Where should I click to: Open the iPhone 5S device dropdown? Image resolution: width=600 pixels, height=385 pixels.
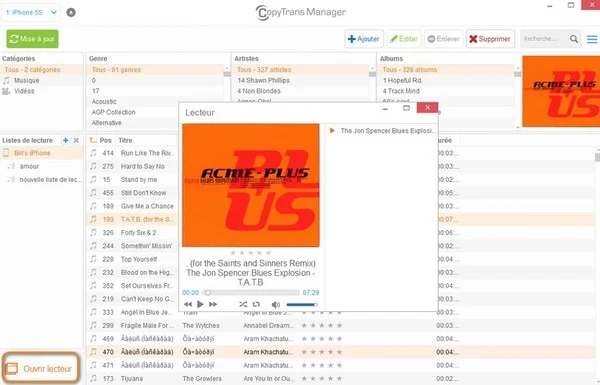tap(31, 13)
